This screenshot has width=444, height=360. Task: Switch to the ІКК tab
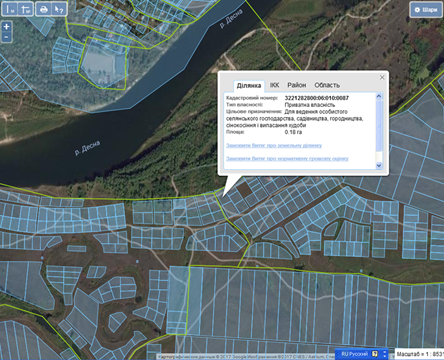(274, 85)
